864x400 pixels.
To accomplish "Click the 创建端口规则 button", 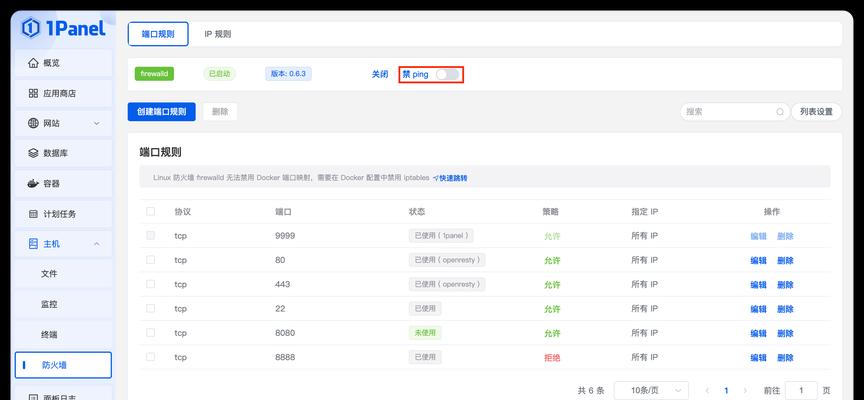I will [161, 112].
